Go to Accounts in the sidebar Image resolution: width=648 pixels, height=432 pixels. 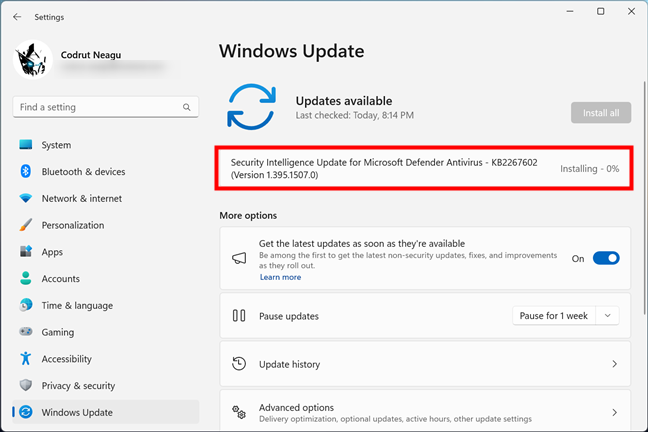pos(60,279)
